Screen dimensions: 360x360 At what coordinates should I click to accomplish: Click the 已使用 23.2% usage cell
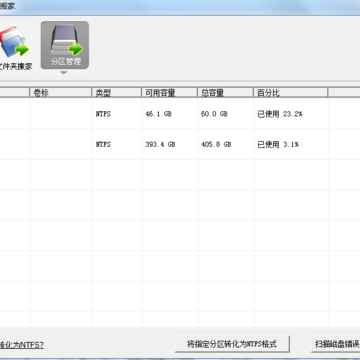(291, 114)
